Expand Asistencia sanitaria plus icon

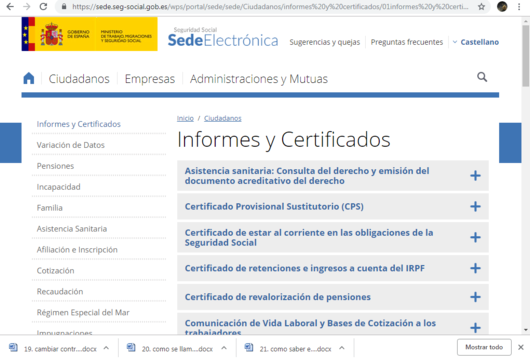click(x=475, y=175)
